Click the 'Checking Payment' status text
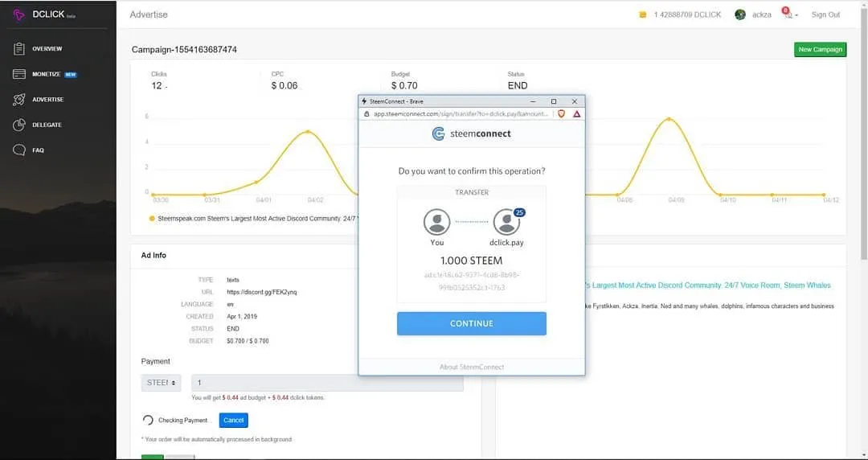The width and height of the screenshot is (868, 460). tap(182, 420)
